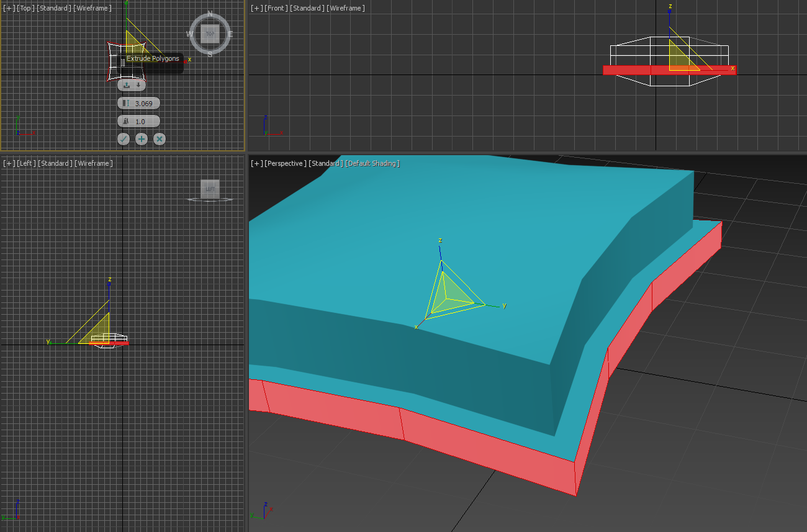807x532 pixels.
Task: Open the [+] menu of Left viewport
Action: click(9, 163)
